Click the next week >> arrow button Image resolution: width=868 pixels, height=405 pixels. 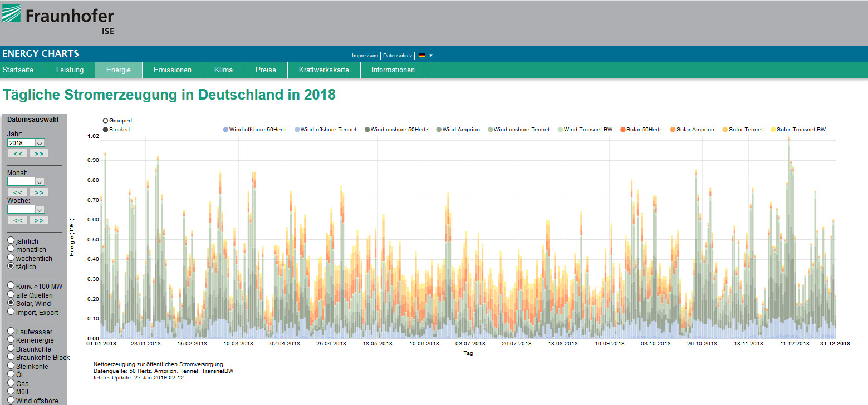39,220
